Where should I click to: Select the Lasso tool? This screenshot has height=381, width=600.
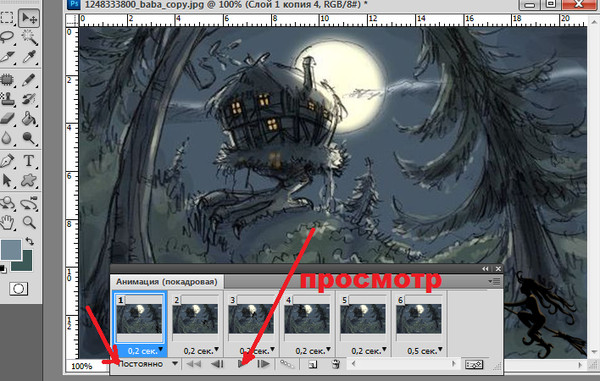[7, 37]
